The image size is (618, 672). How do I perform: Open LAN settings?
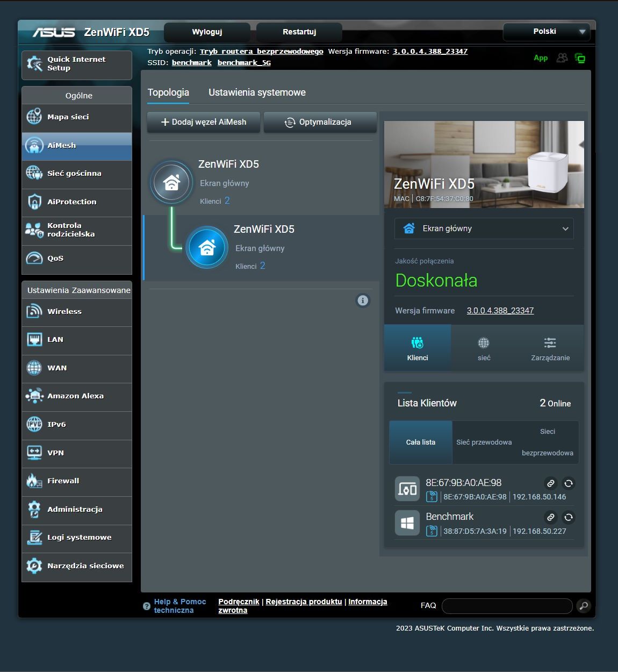[x=77, y=340]
